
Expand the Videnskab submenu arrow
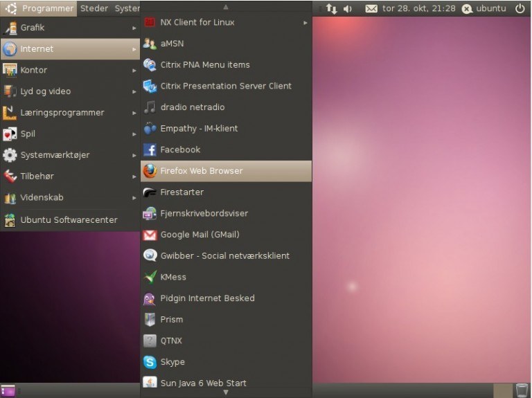click(134, 198)
